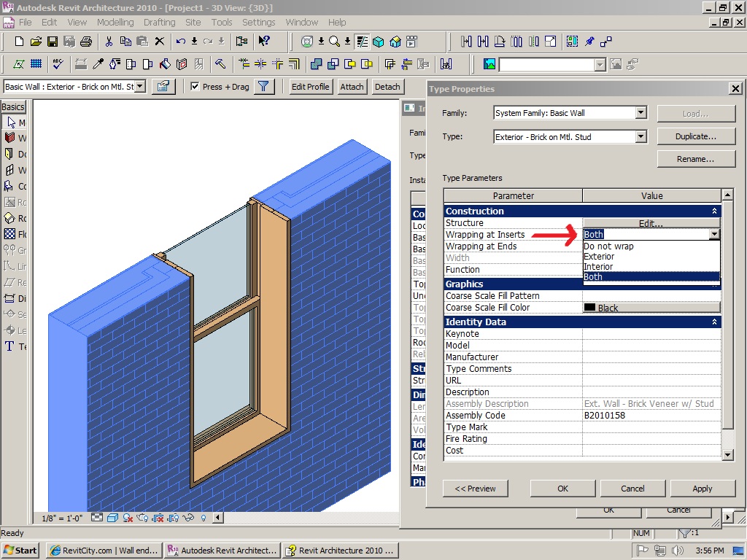Viewport: 747px width, 560px height.
Task: Collapse the Construction parameter group
Action: tap(713, 211)
